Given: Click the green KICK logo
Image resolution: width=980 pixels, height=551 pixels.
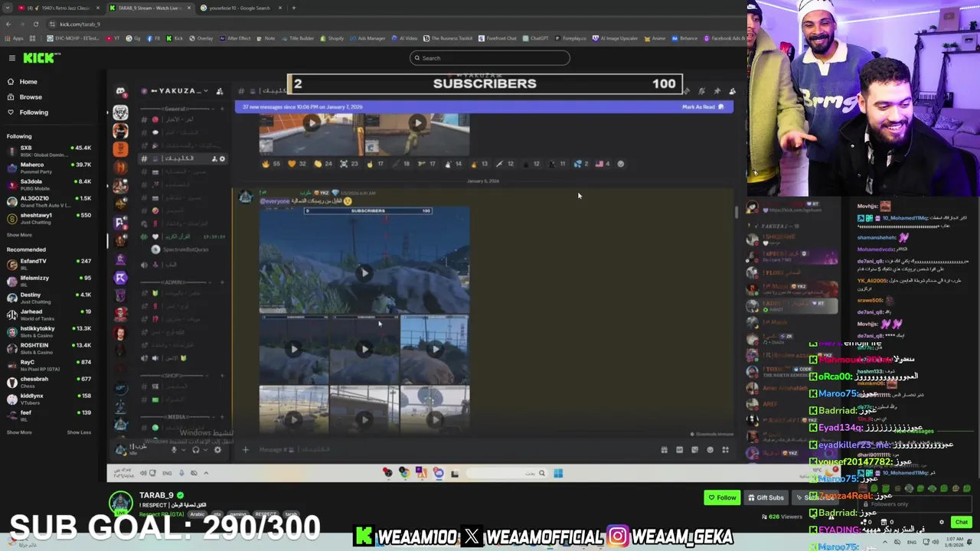Looking at the screenshot, I should [x=38, y=58].
